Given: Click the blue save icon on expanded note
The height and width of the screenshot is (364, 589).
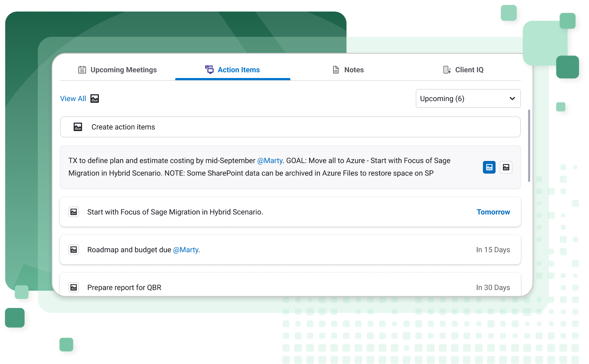Looking at the screenshot, I should point(489,167).
